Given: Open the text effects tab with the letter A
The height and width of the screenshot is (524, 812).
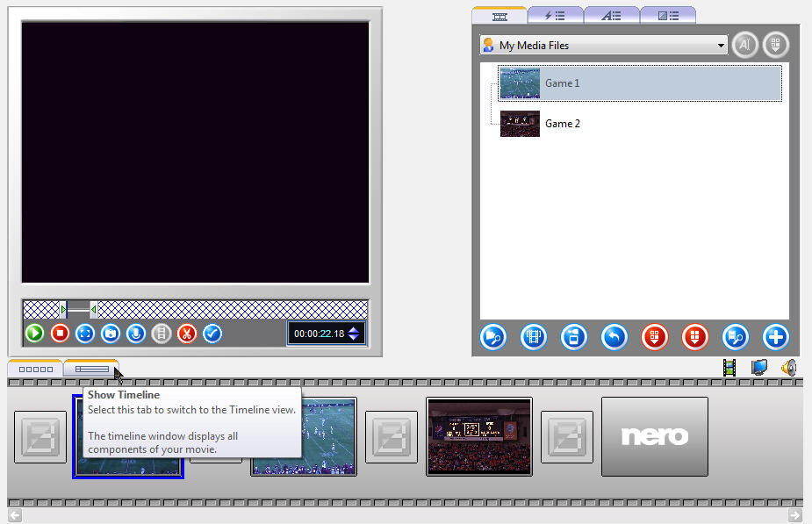Looking at the screenshot, I should pos(612,16).
